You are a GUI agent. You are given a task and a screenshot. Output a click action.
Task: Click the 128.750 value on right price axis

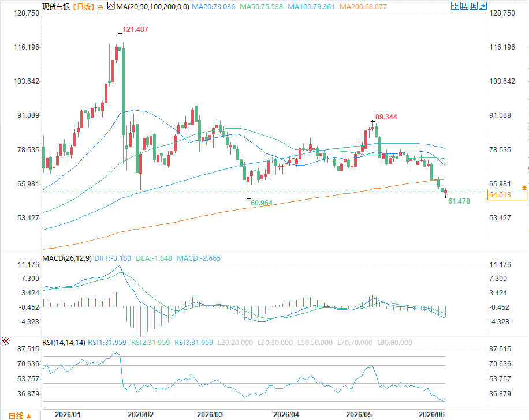[x=502, y=13]
